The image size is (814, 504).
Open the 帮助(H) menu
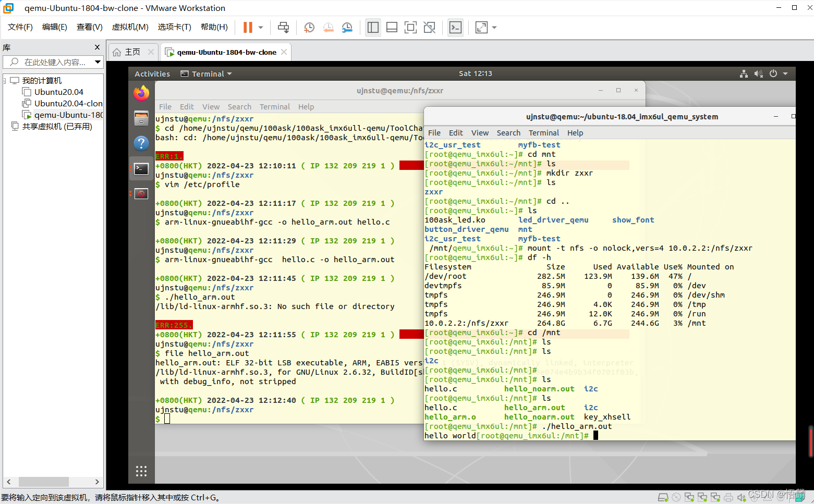click(x=214, y=27)
